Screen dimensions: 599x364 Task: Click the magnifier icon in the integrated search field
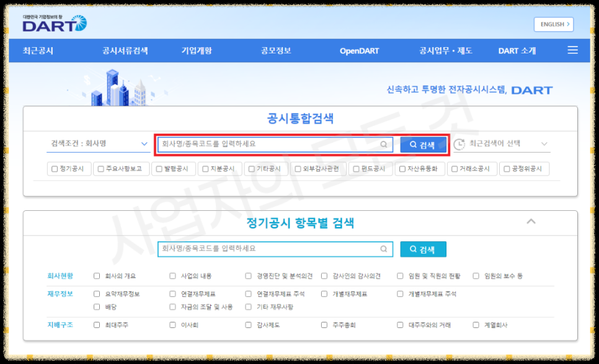point(382,144)
